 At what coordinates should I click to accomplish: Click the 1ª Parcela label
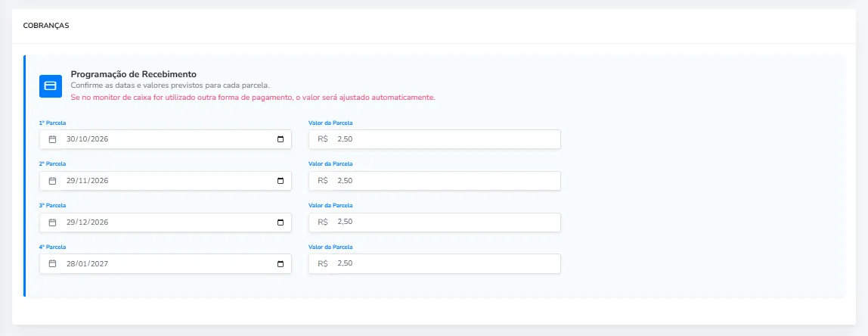(x=53, y=123)
